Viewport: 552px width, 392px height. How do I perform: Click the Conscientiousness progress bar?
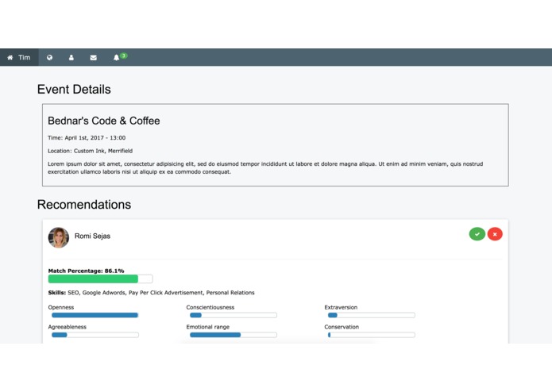233,315
